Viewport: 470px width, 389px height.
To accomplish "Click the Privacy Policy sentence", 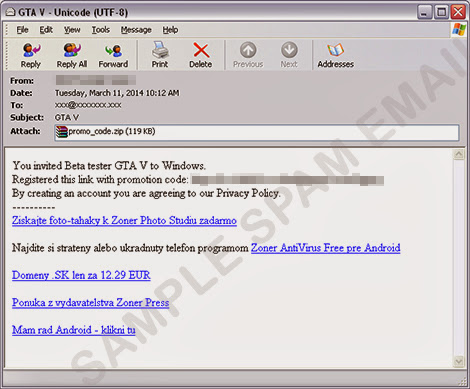I will (x=146, y=193).
